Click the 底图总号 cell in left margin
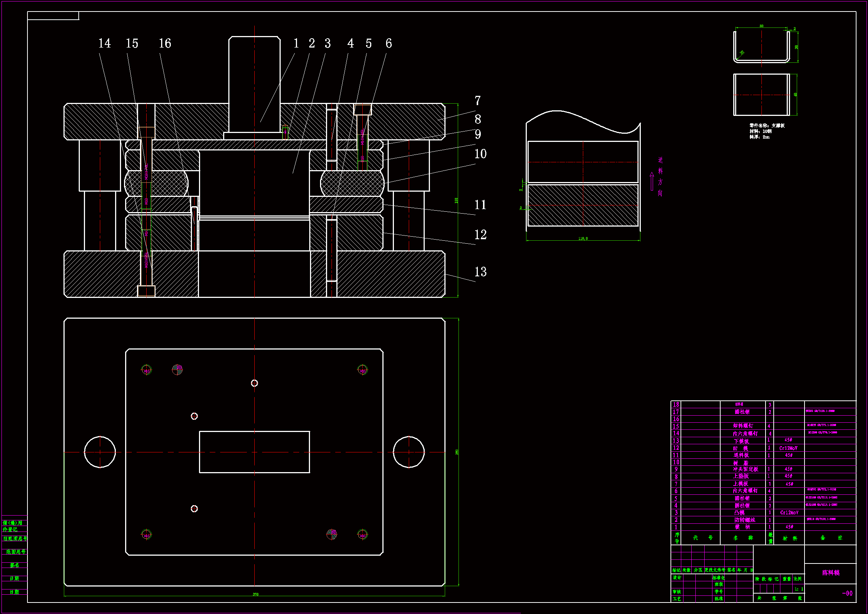 click(16, 552)
